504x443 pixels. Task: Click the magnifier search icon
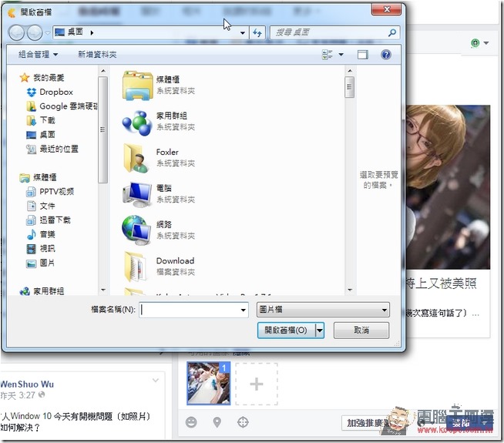(392, 32)
